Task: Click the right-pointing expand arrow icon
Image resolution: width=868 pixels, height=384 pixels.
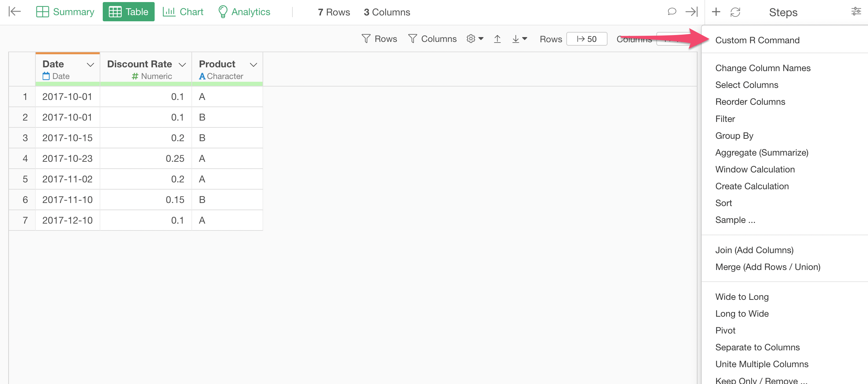Action: [x=691, y=11]
